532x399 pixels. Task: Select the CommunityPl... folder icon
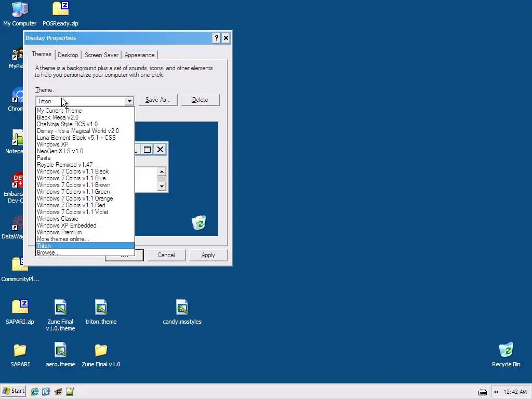pyautogui.click(x=20, y=270)
